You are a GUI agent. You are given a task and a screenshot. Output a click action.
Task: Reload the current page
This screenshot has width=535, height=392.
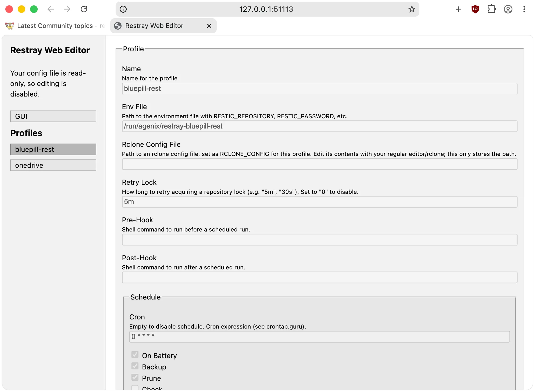(84, 9)
